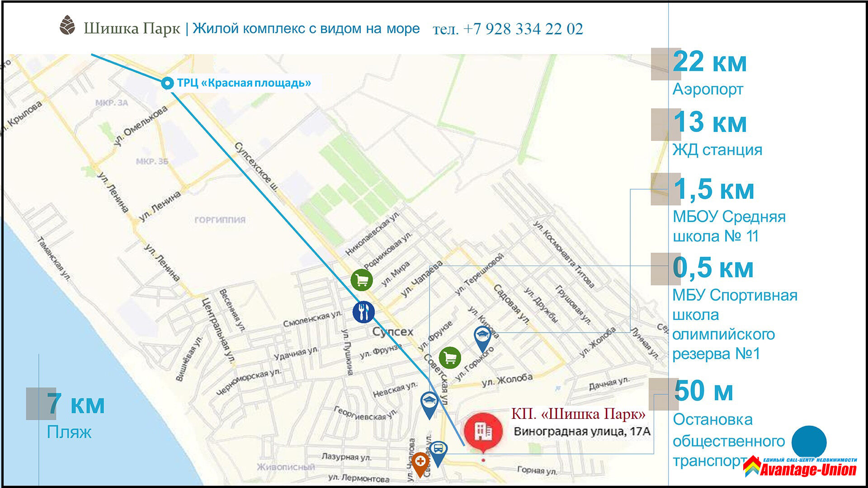Click the 1,5 км school № 11 label
This screenshot has width=868, height=488.
coord(729,211)
